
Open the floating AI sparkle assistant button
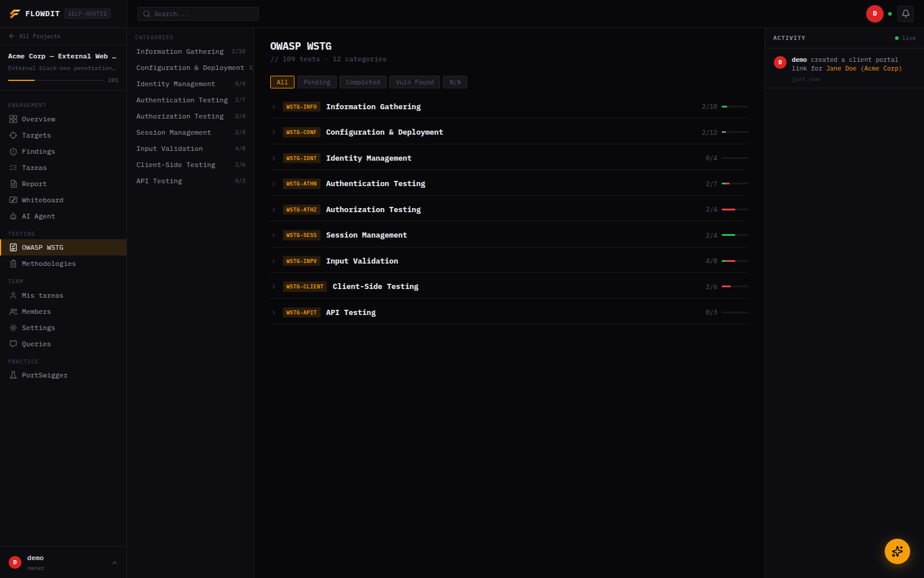coord(897,551)
